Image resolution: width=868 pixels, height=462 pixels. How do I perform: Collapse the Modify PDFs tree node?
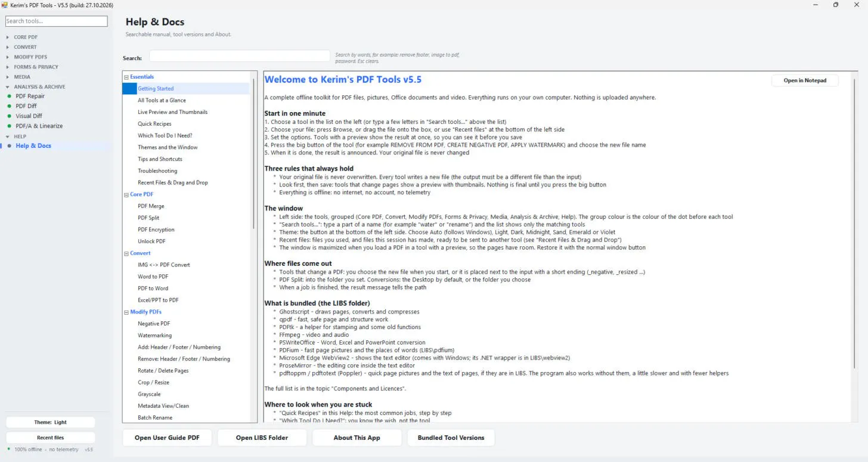(x=126, y=312)
